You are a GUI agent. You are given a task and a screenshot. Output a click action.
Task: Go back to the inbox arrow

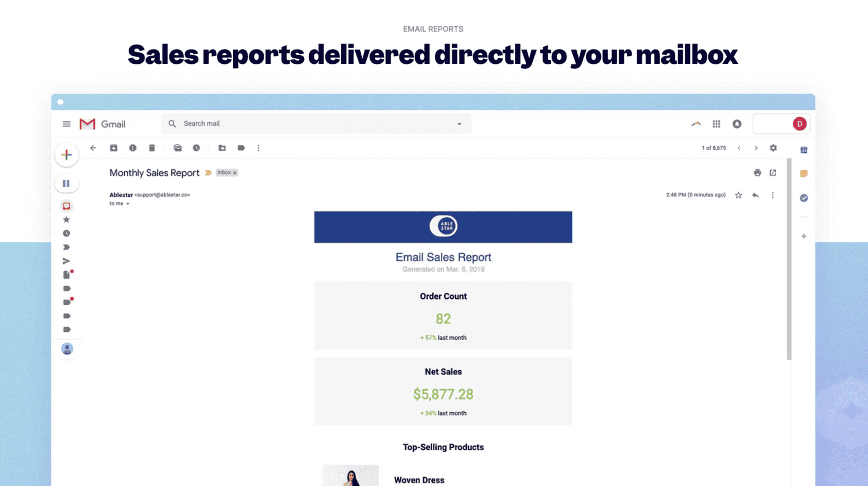click(93, 148)
